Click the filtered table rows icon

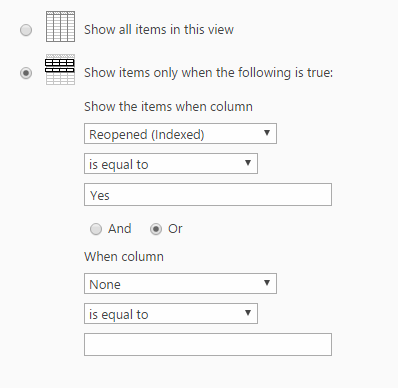coord(60,70)
